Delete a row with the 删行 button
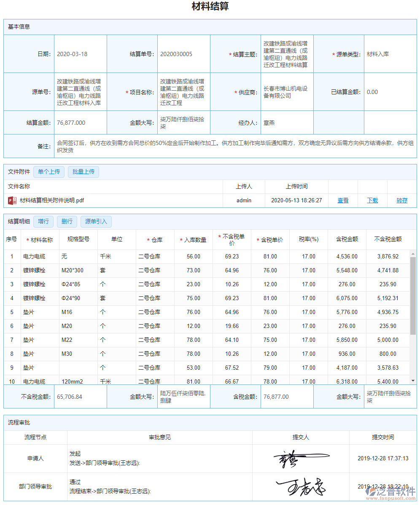The height and width of the screenshot is (505, 420). (67, 221)
